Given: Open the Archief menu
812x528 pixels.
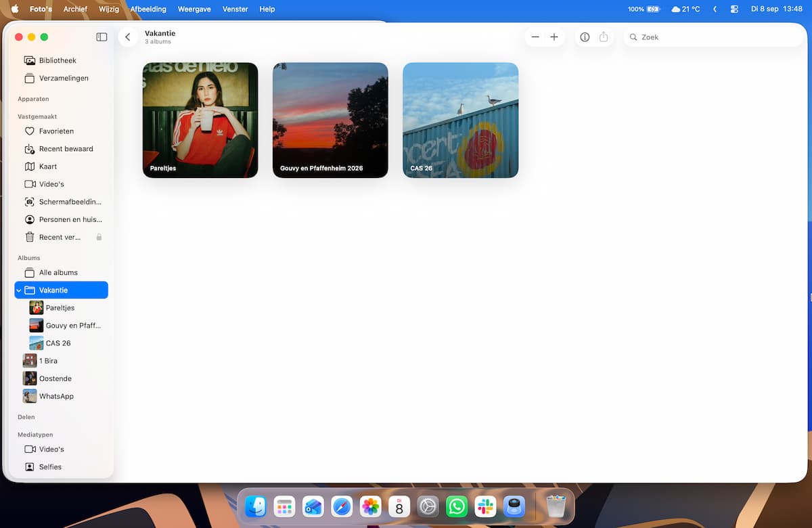Looking at the screenshot, I should pos(75,9).
